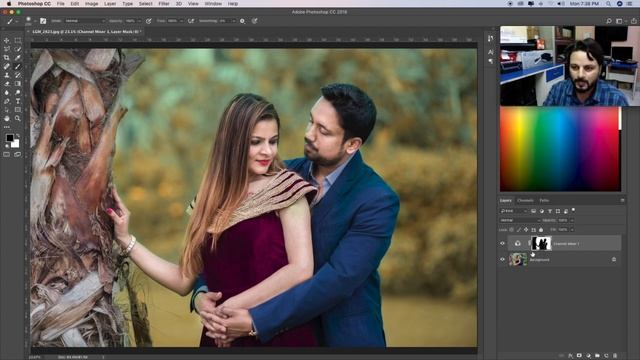
Task: Click the Background layer lock icon
Action: tap(614, 260)
